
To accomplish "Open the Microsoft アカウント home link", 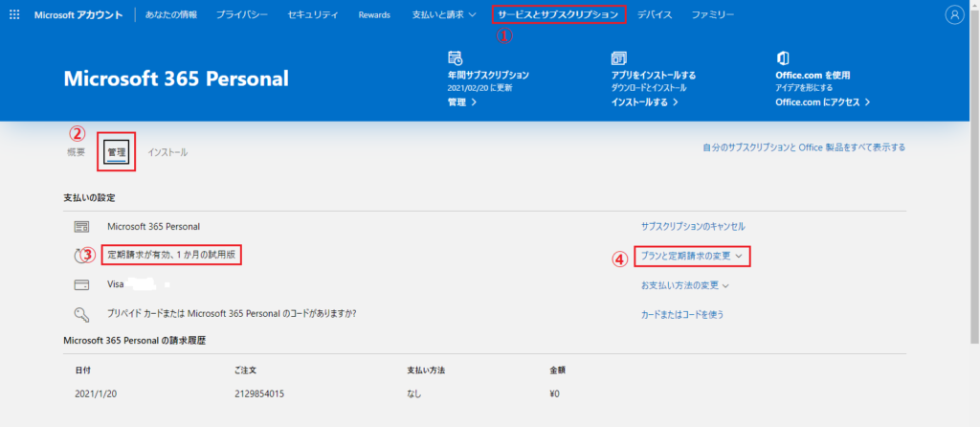I will pyautogui.click(x=78, y=15).
